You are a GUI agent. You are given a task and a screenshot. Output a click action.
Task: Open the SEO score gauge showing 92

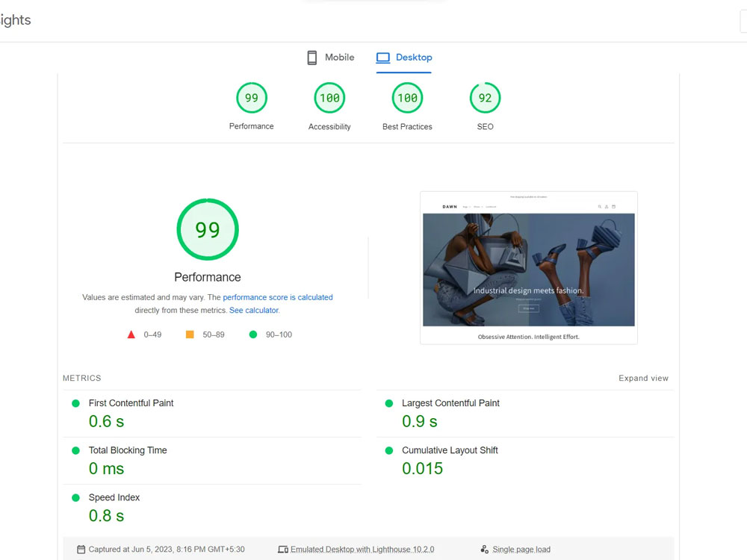pos(485,98)
